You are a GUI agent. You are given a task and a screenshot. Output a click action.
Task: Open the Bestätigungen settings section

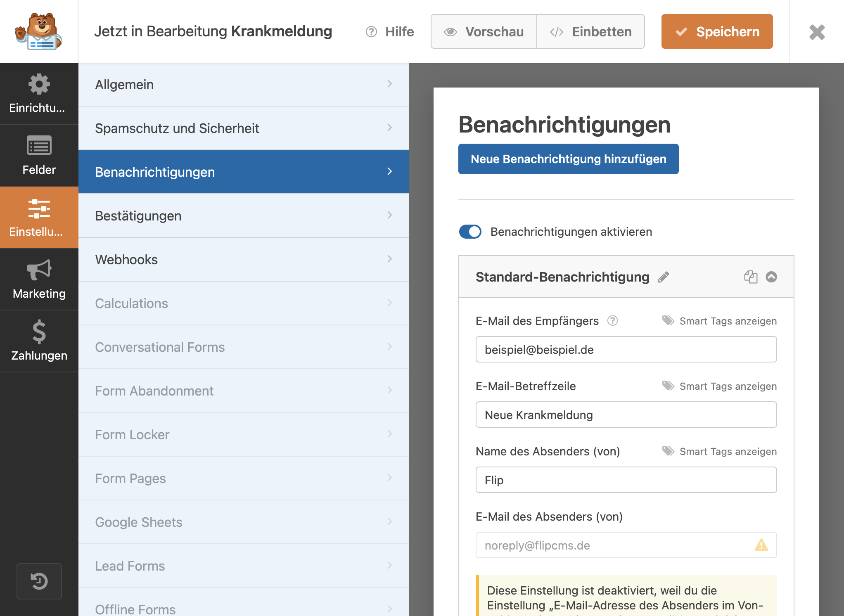click(244, 216)
